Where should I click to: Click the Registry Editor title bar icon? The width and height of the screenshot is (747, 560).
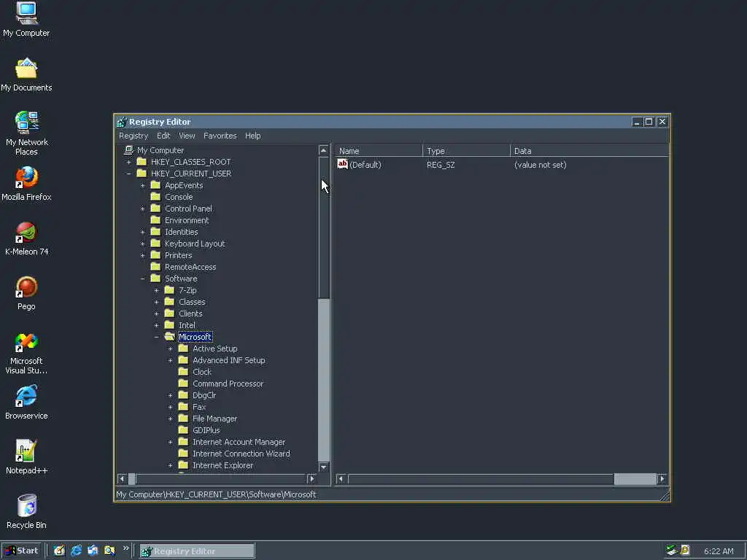tap(122, 122)
